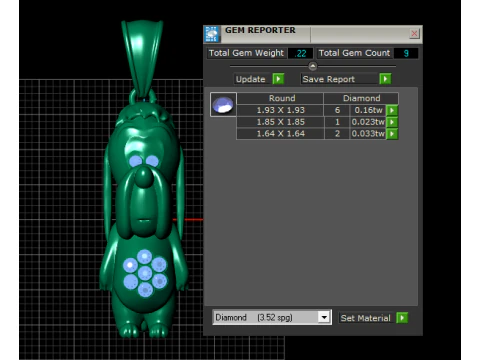Select the 1.93 X 1.93 size cell
480x360 pixels.
pos(280,110)
